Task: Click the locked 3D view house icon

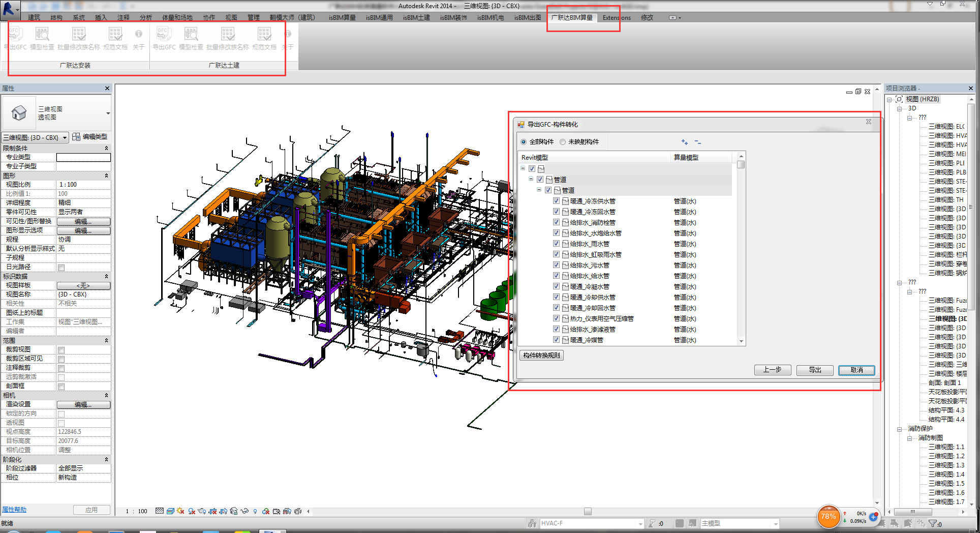Action: point(234,511)
